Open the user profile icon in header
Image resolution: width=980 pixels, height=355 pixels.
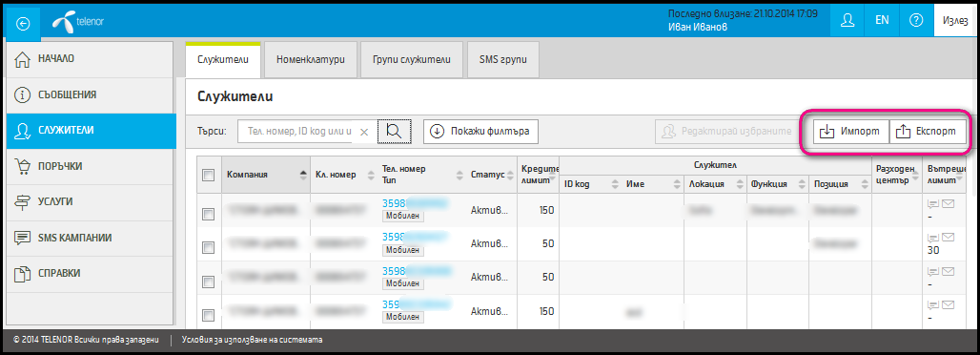(847, 21)
